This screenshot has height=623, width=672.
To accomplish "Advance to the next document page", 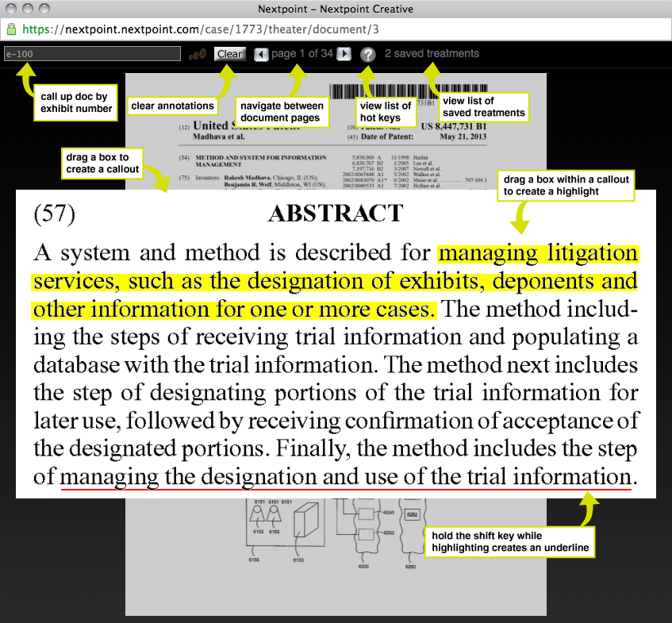I will (x=344, y=54).
